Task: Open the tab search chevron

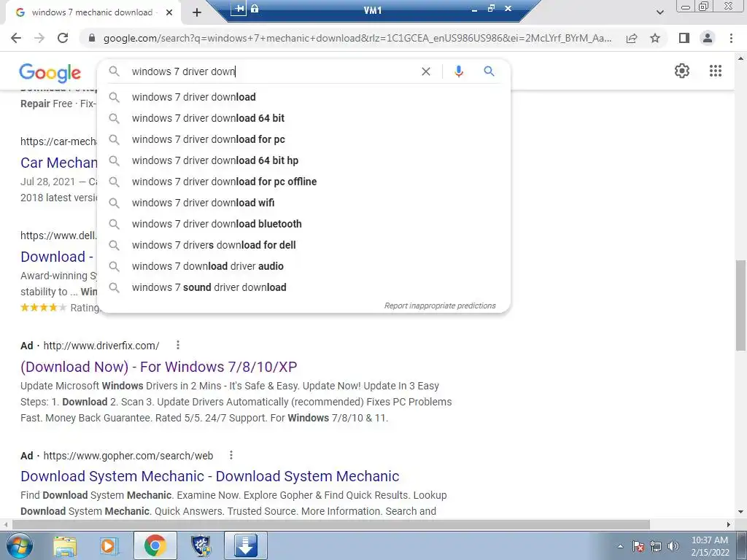Action: [659, 12]
